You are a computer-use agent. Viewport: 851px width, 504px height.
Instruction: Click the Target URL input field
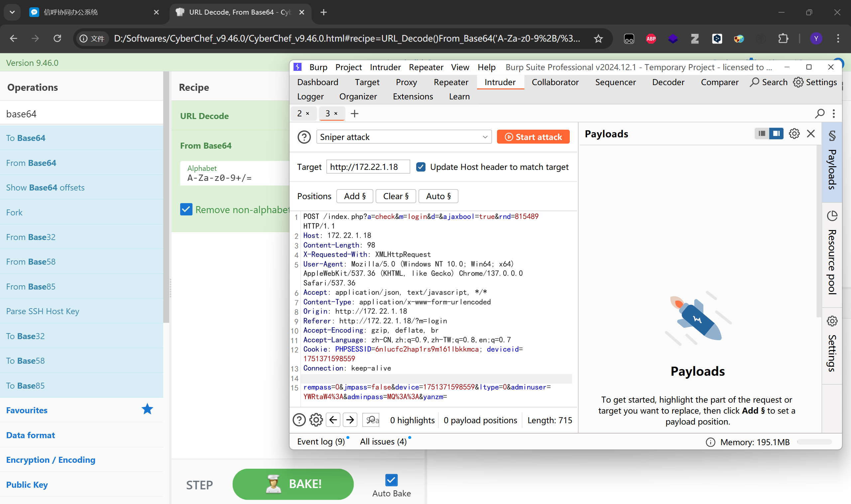[368, 167]
